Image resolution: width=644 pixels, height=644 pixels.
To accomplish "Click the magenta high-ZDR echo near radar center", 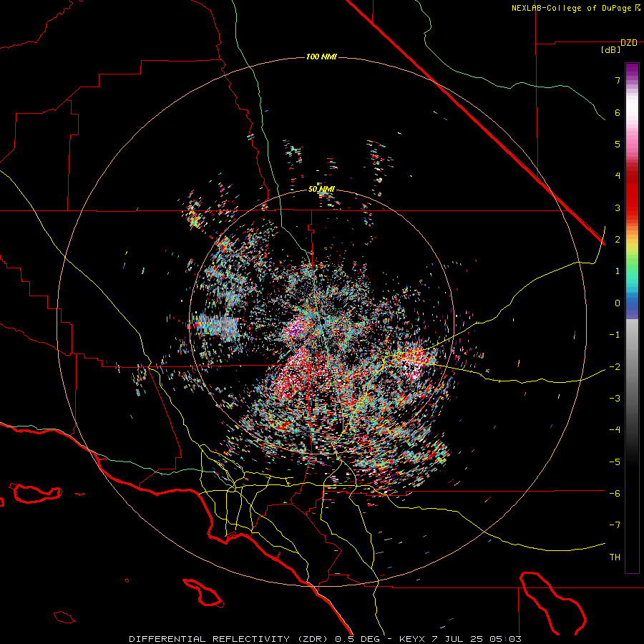I will [x=295, y=329].
